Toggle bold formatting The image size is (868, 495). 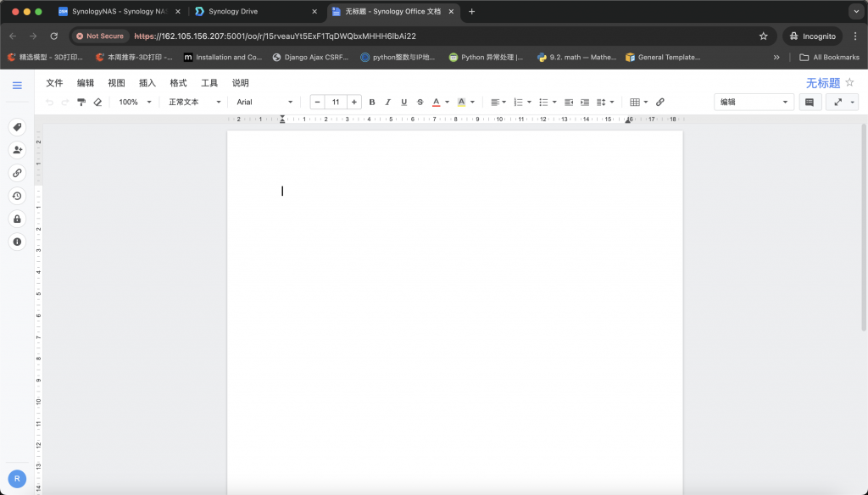[x=372, y=102]
